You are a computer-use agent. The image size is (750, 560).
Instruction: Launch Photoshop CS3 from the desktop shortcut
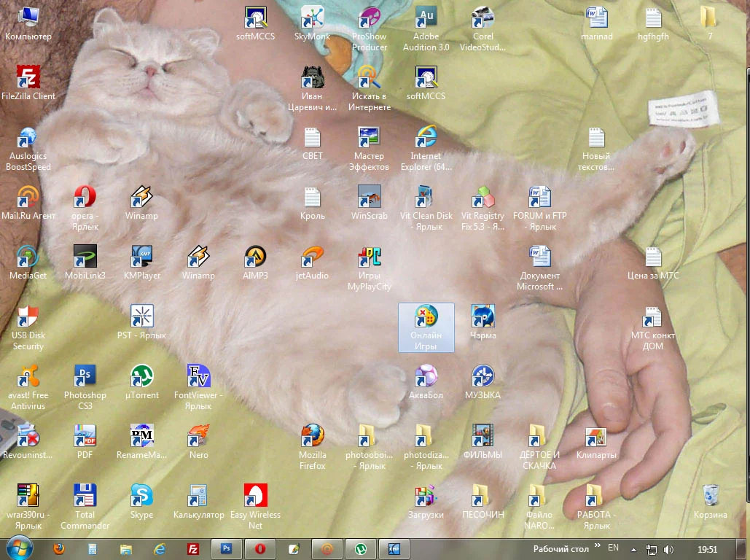[85, 388]
